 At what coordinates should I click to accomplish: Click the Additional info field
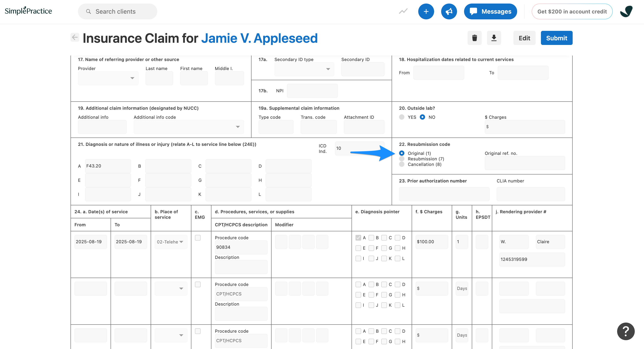(x=102, y=127)
